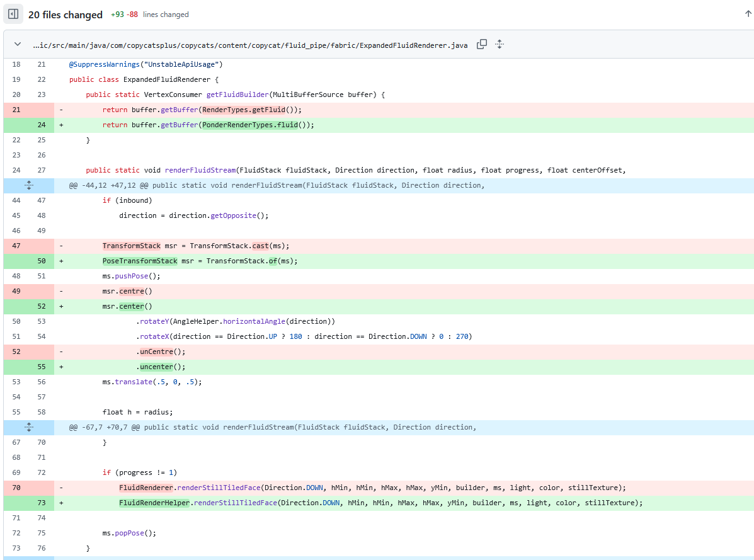Select deleted line number 47

tap(16, 246)
